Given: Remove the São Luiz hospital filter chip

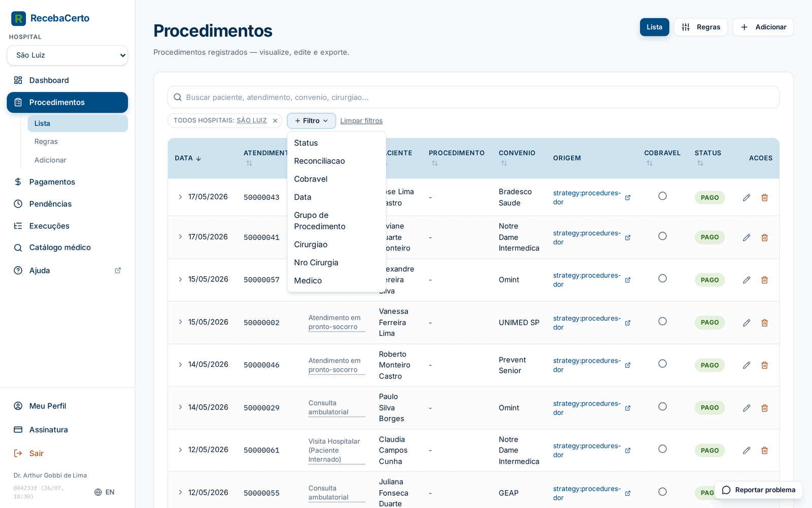Looking at the screenshot, I should 275,121.
